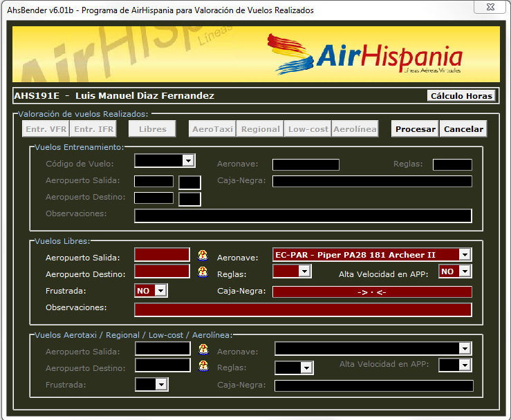This screenshot has width=511, height=420.
Task: Select the AeroTaxi flight type tab
Action: [x=212, y=129]
